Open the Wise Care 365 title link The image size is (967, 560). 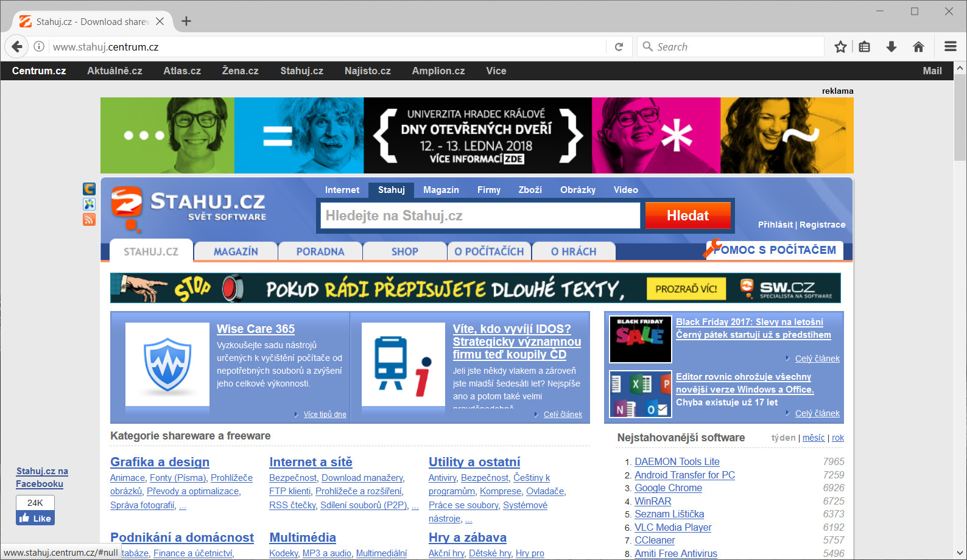(x=256, y=329)
